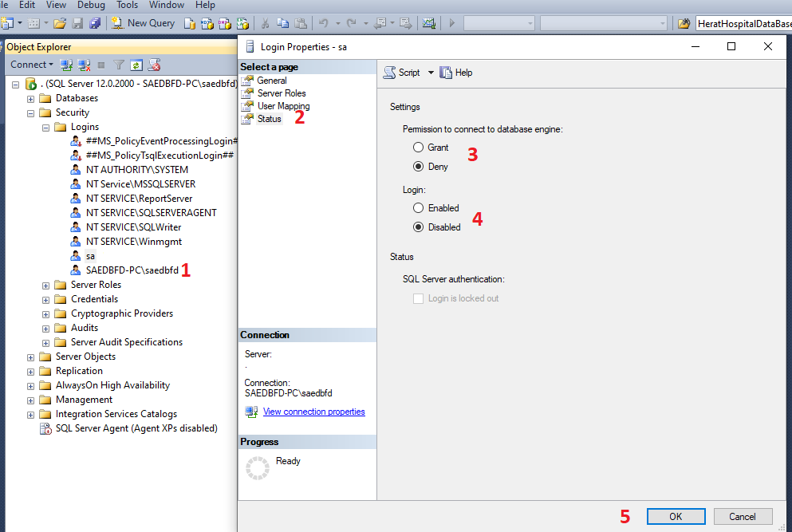Click the Paste clipboard icon

(301, 23)
